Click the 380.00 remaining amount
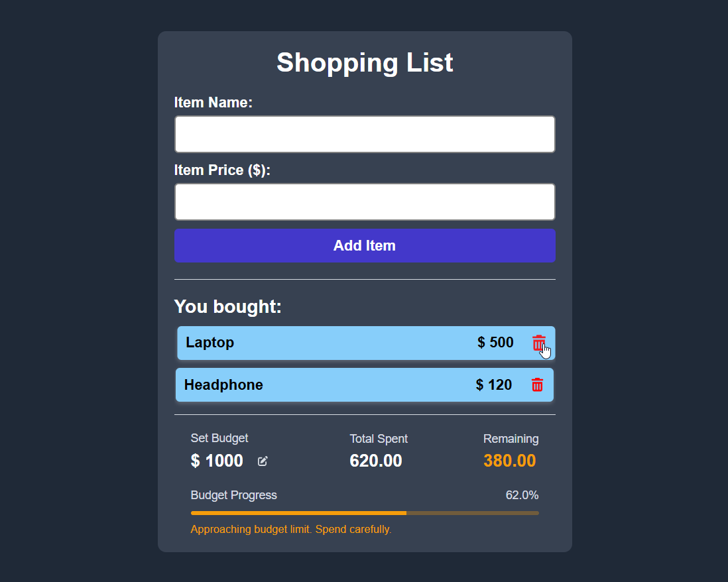 click(509, 461)
